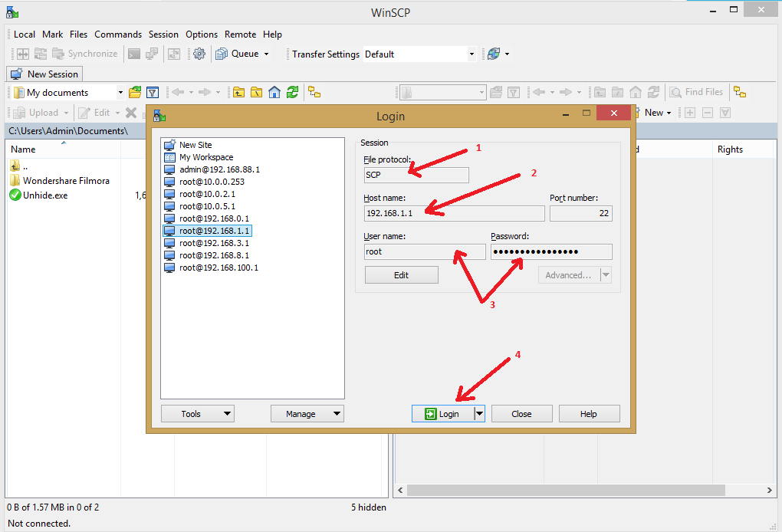This screenshot has width=782, height=532.
Task: Open directory using the open-folder icon
Action: [134, 92]
